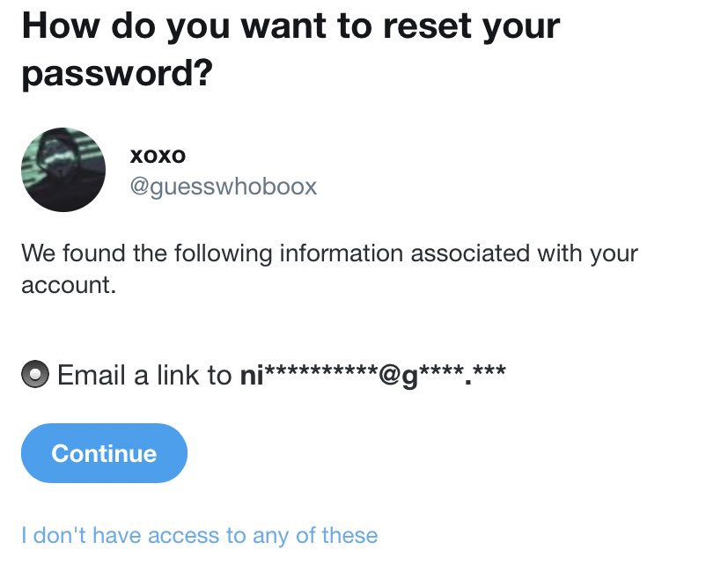Click the masked @g****.*** email domain
The height and width of the screenshot is (579, 728).
tap(443, 375)
